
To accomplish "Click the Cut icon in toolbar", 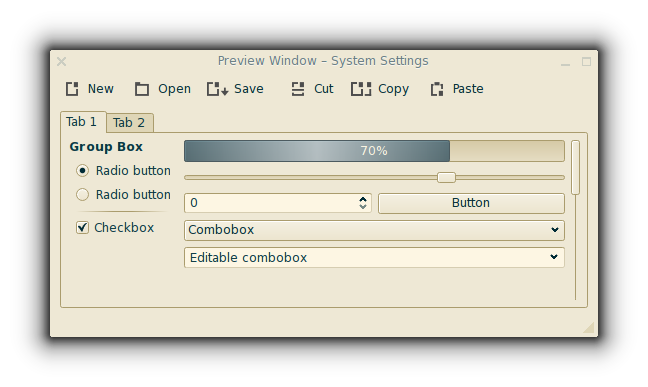I will [298, 89].
